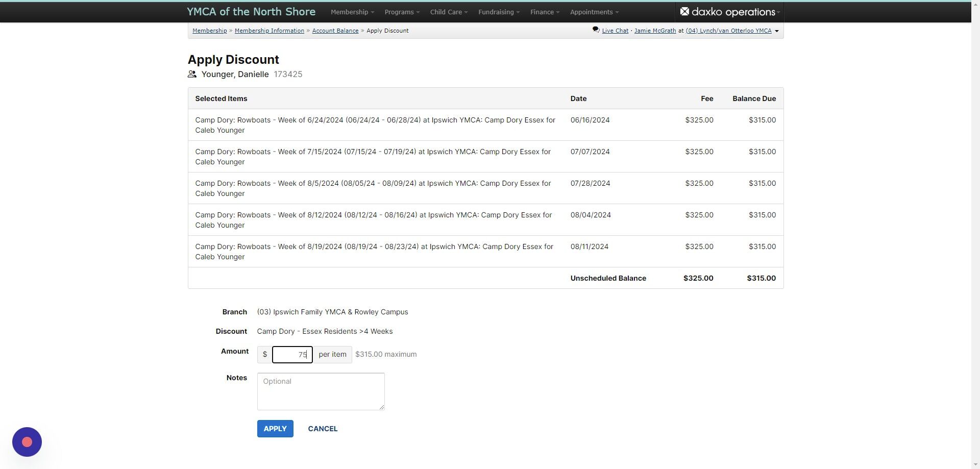
Task: Open the Finance menu
Action: (x=545, y=12)
